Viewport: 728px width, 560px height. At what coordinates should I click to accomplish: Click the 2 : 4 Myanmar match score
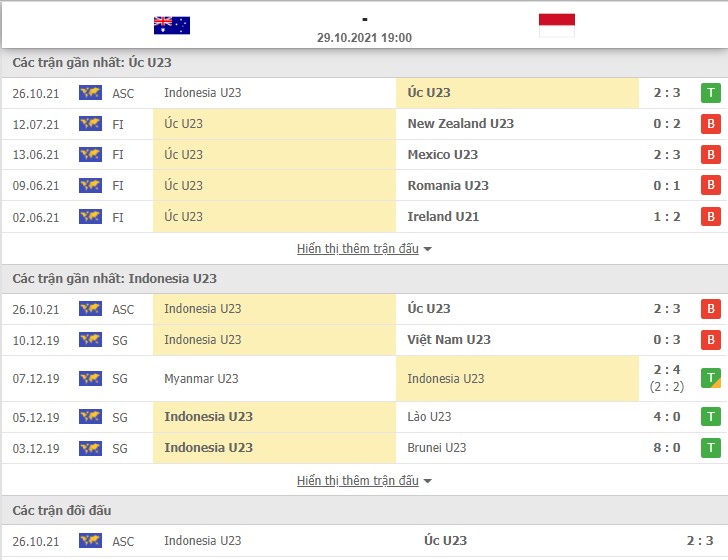667,370
